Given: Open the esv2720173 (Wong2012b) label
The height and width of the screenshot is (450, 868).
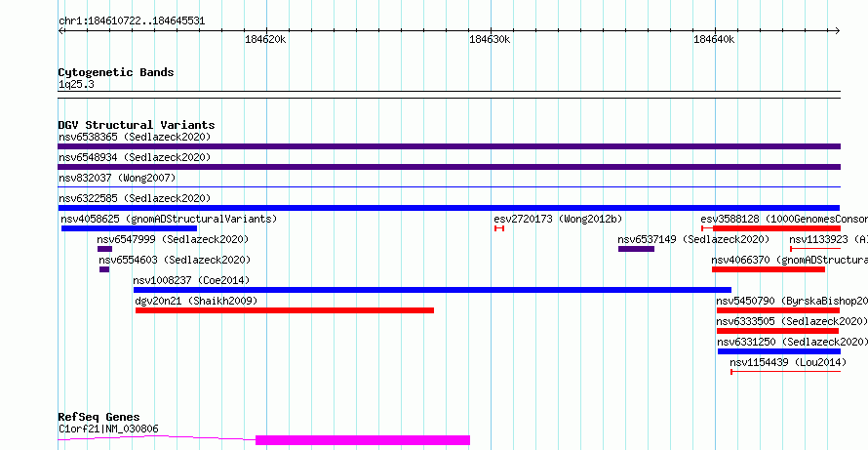Looking at the screenshot, I should (558, 219).
